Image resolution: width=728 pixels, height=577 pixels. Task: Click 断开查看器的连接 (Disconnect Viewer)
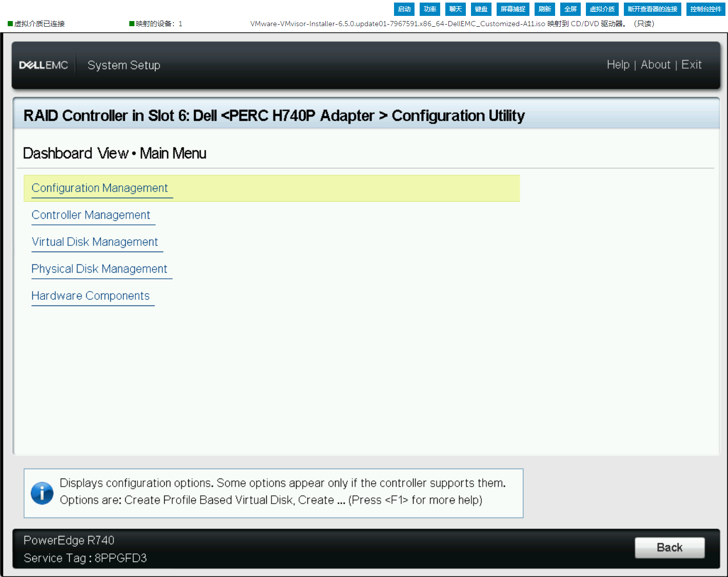653,9
